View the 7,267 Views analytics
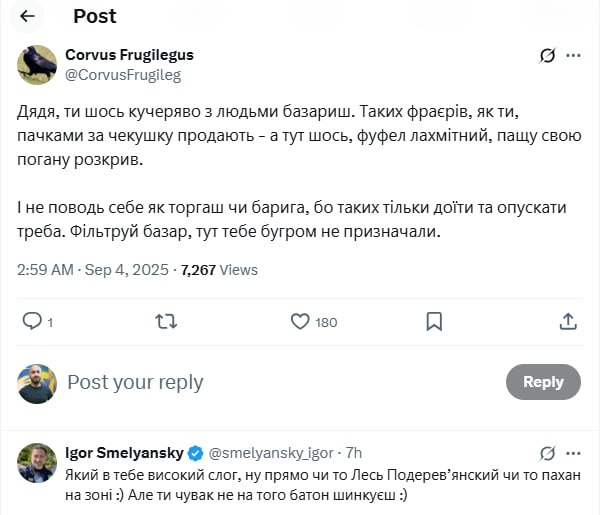Viewport: 605px width, 515px height. (219, 269)
